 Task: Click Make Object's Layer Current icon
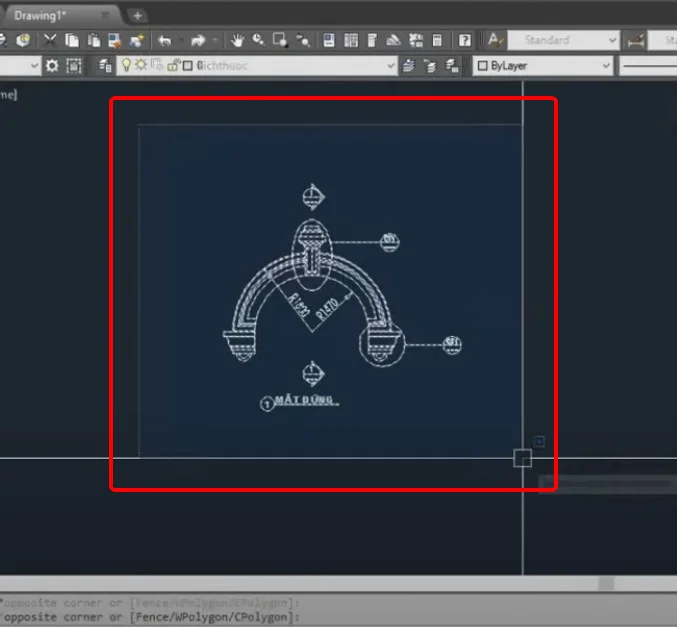408,66
